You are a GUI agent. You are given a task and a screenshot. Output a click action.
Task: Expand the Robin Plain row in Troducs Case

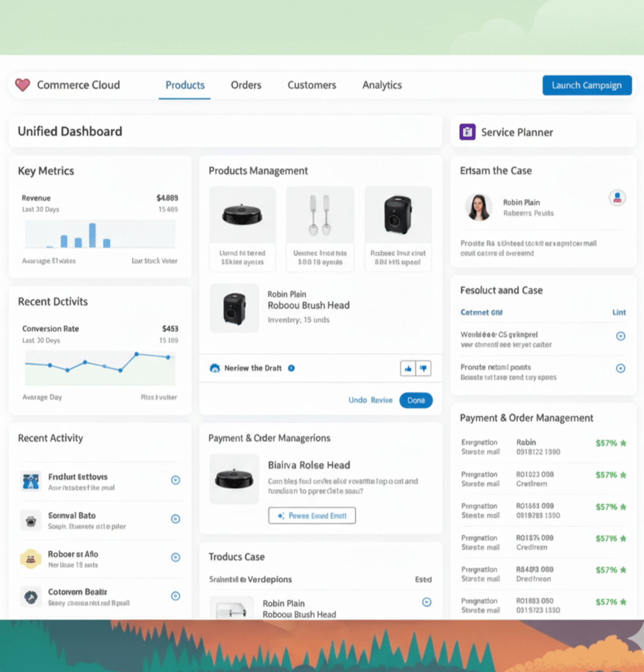pyautogui.click(x=427, y=602)
